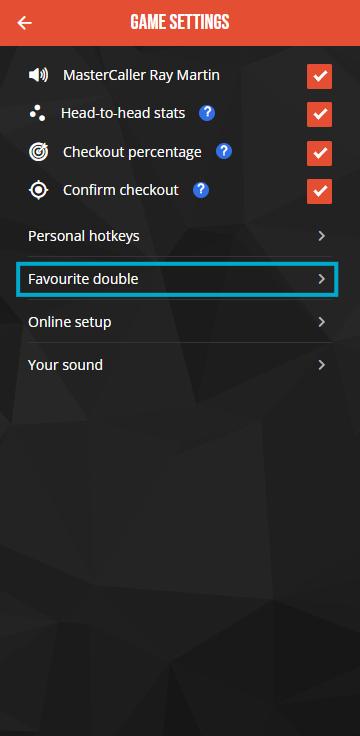The width and height of the screenshot is (360, 736).
Task: Toggle Checkout percentage checkbox
Action: [320, 153]
